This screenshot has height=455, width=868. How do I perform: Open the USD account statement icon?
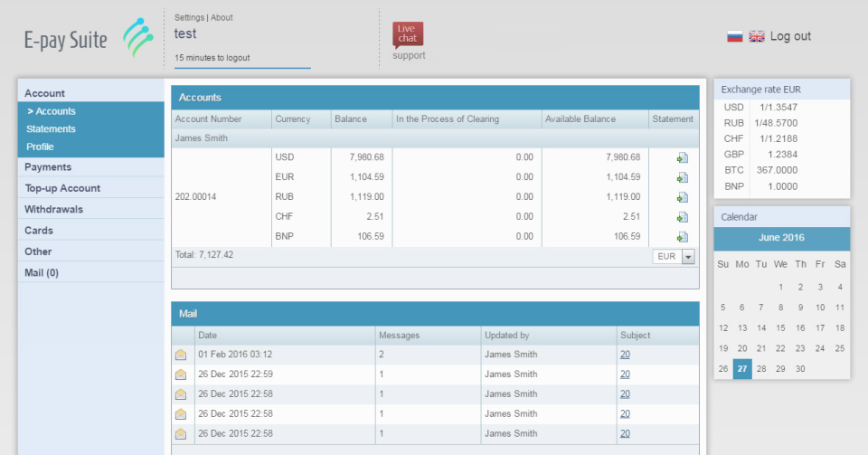point(682,157)
